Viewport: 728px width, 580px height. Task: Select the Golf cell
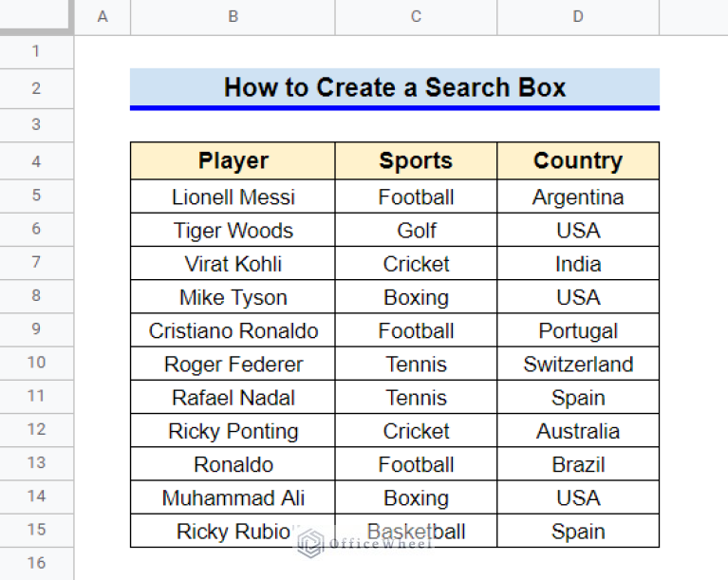coord(416,231)
